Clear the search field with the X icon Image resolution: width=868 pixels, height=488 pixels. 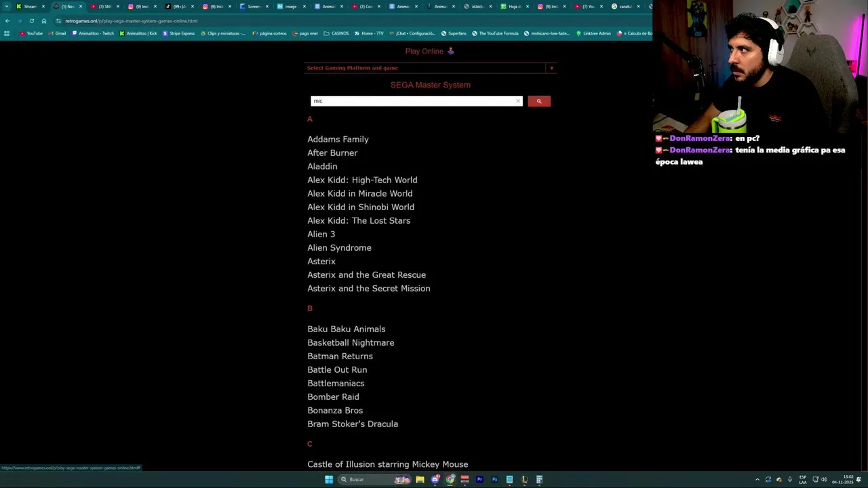(518, 101)
